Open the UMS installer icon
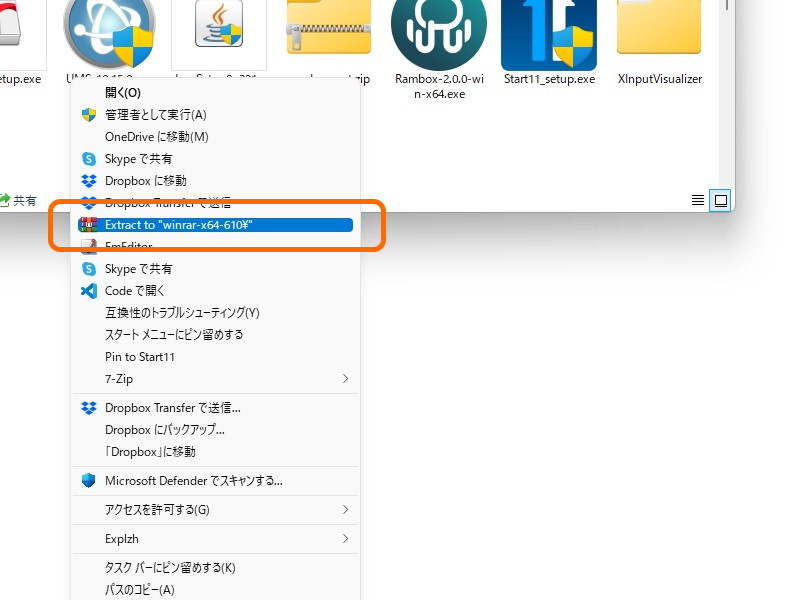 click(x=108, y=30)
